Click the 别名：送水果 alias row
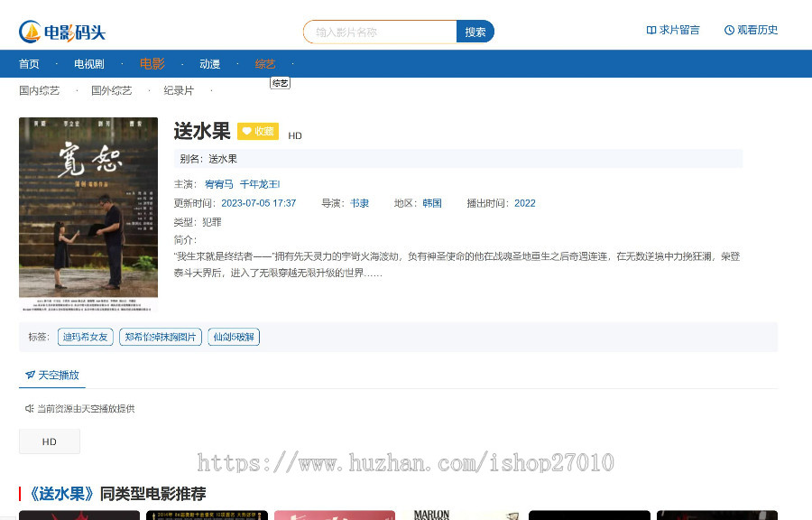This screenshot has height=520, width=812. [457, 159]
